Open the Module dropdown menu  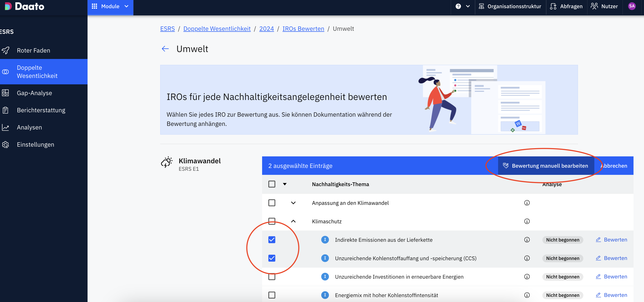(x=110, y=6)
